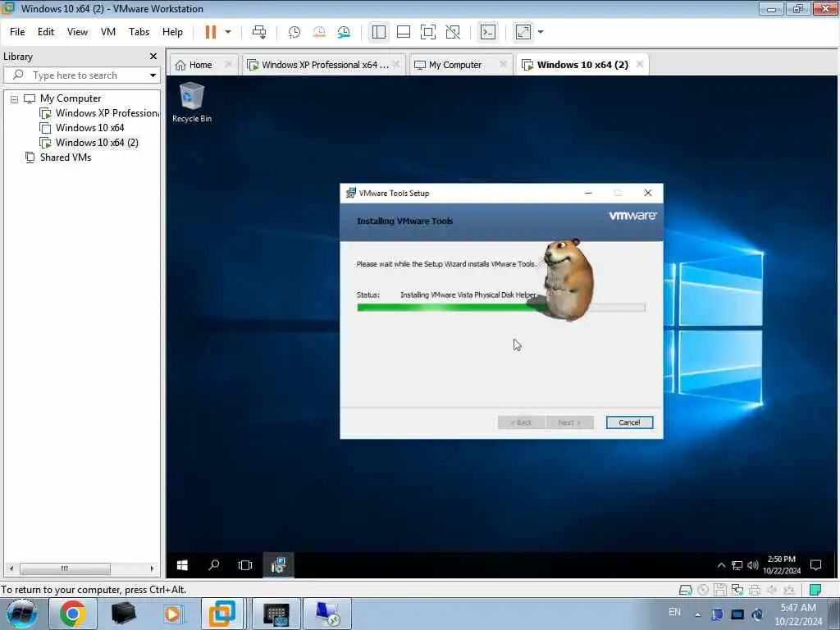Click library scrollbar right arrow

(152, 569)
